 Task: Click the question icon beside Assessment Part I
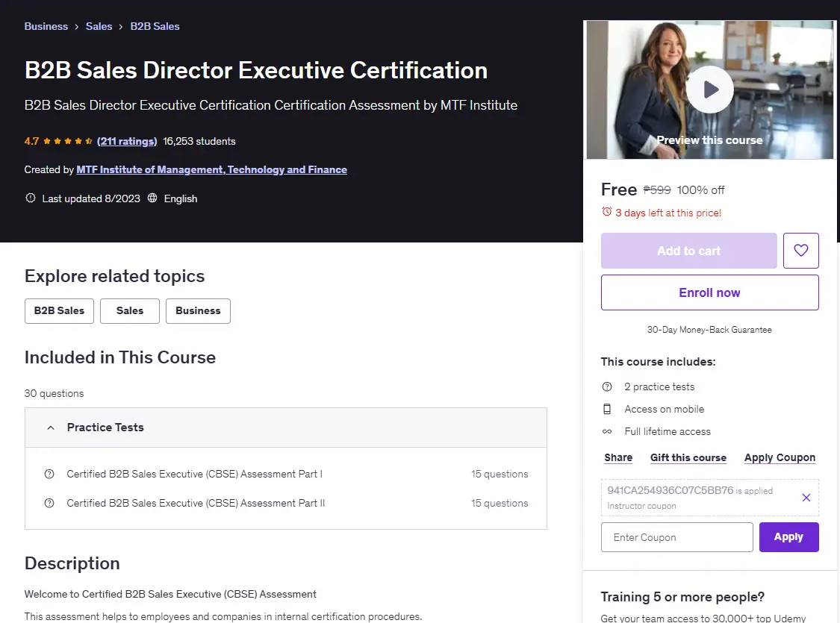(49, 475)
